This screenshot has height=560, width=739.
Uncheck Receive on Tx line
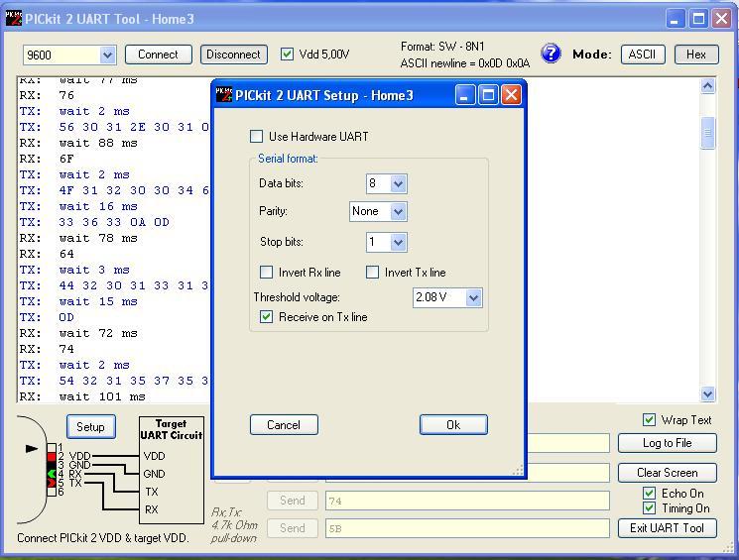(266, 316)
